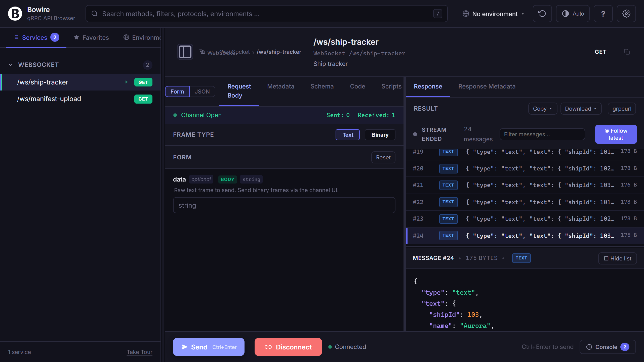Select the /ws/manifest-upload endpoint
The image size is (644, 362).
pos(80,99)
